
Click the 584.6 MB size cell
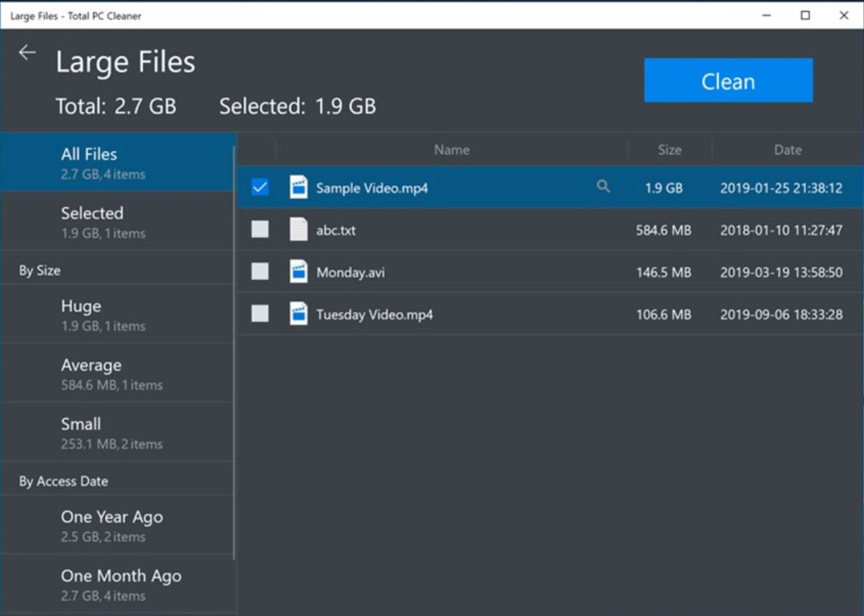tap(664, 230)
